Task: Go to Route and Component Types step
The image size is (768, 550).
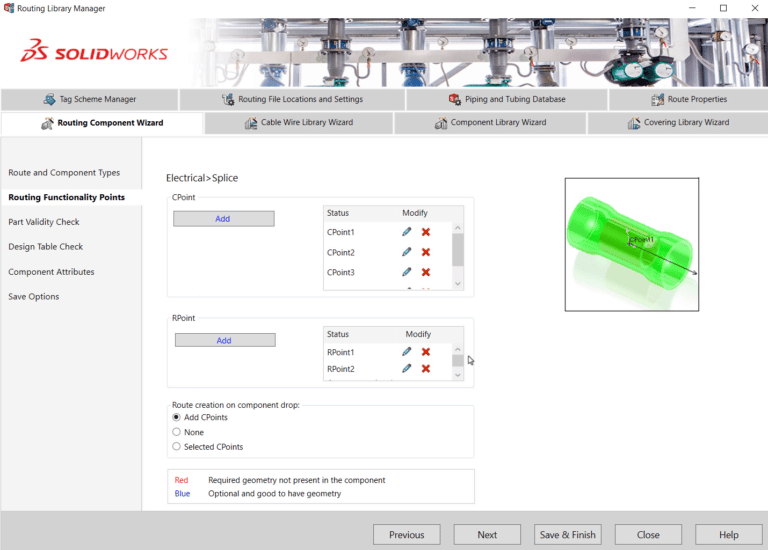Action: [64, 173]
